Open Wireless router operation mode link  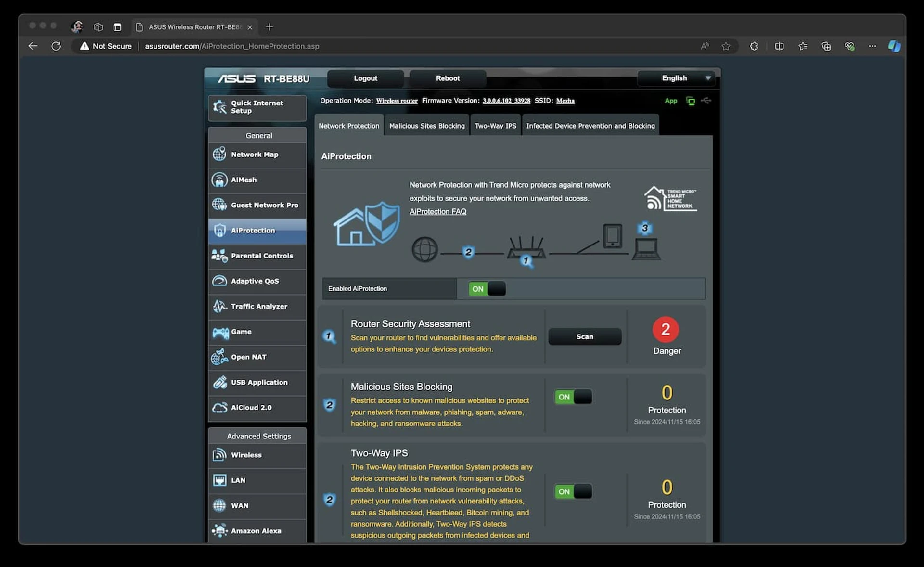click(397, 101)
